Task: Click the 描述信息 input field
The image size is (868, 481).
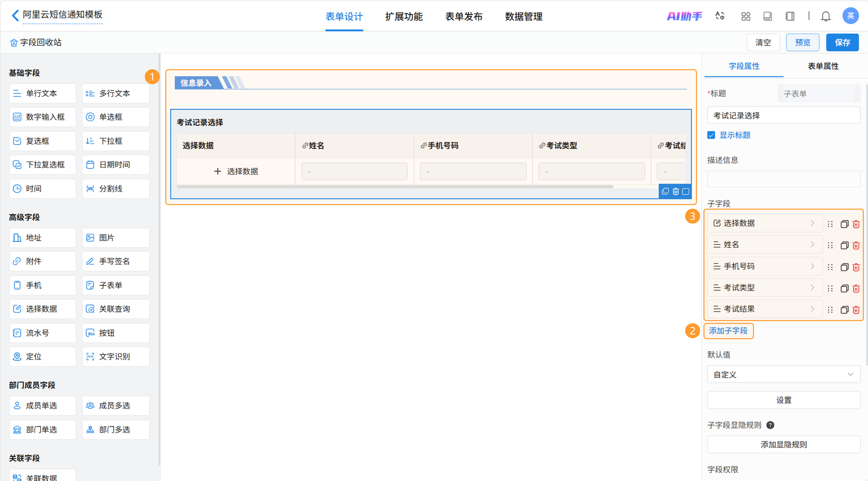Action: coord(783,179)
